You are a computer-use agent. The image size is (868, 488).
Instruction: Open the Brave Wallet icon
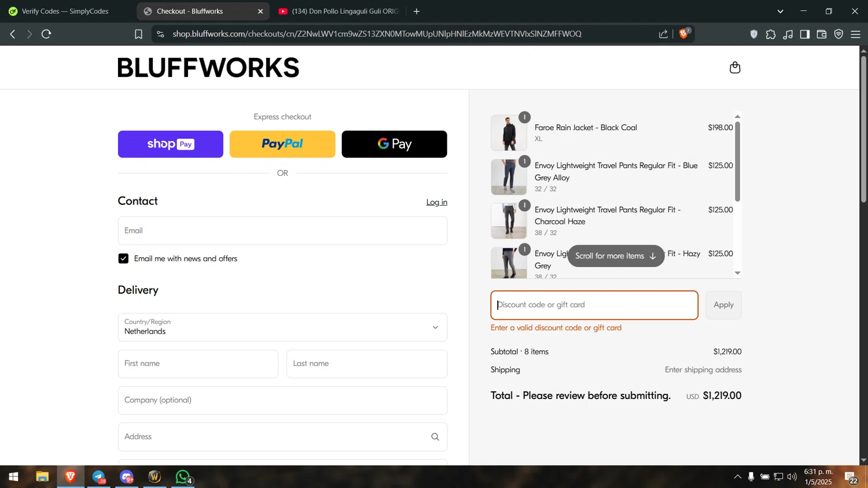point(821,34)
